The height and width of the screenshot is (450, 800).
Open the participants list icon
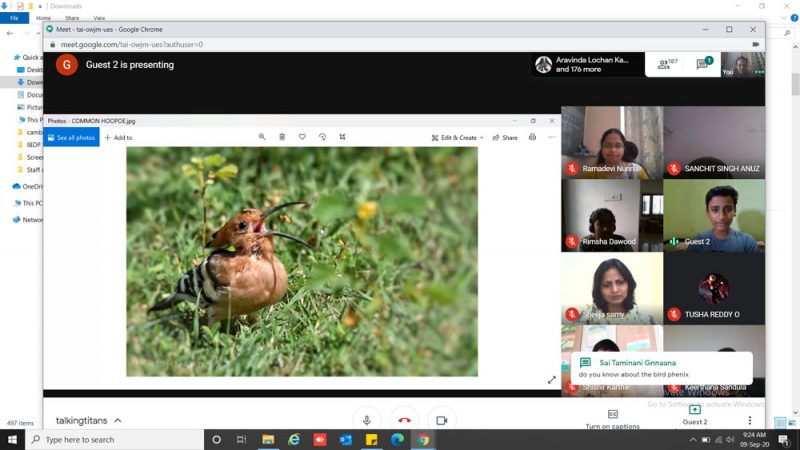[x=666, y=64]
